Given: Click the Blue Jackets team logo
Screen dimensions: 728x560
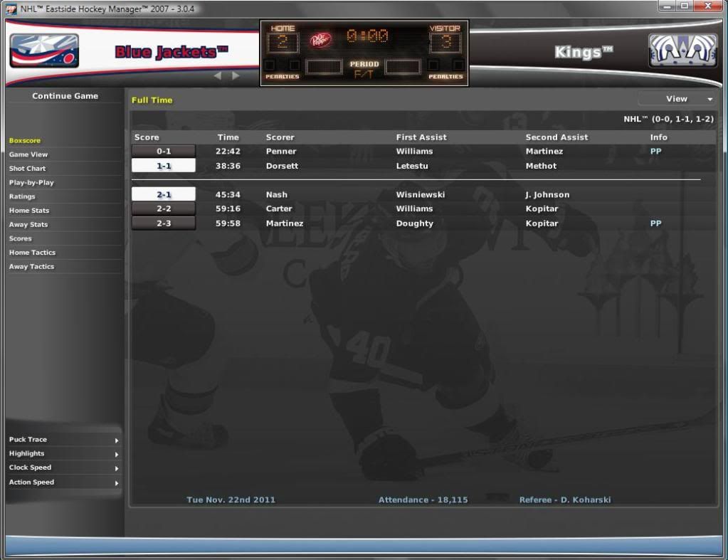Looking at the screenshot, I should (44, 51).
